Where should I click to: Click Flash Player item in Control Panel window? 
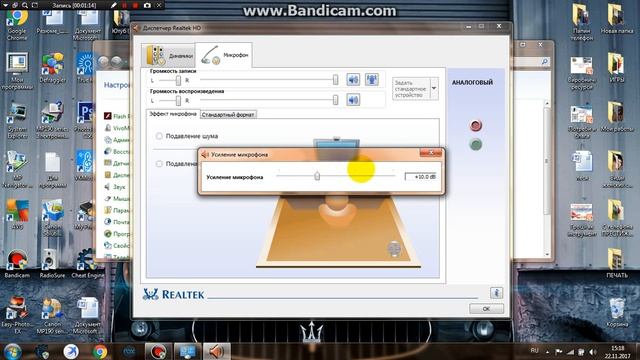[116, 116]
